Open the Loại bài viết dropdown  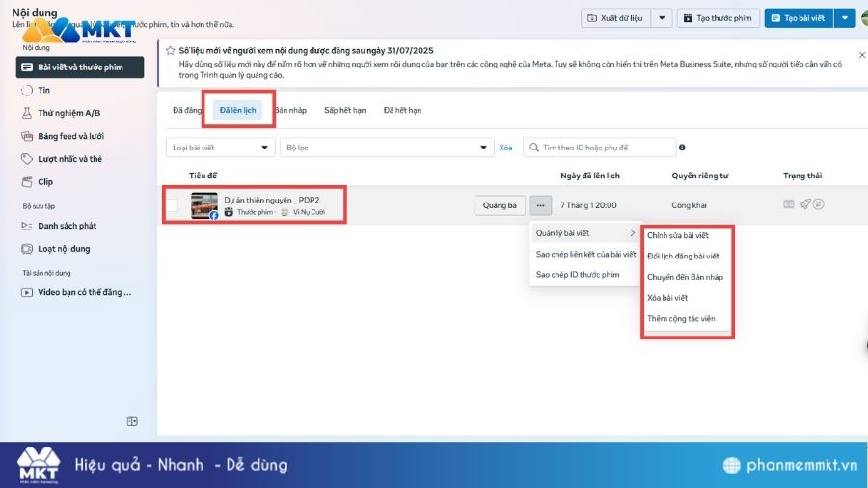220,148
